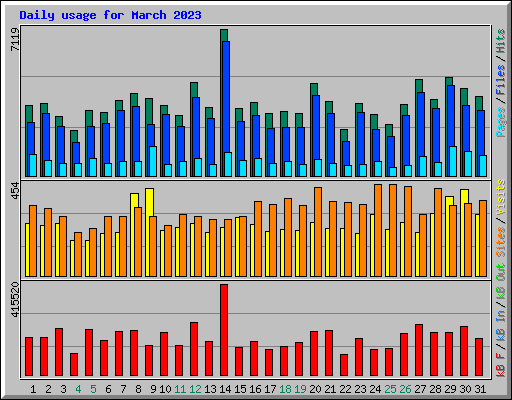
Task: Click the blue Files bar for day 29
Action: tap(451, 116)
